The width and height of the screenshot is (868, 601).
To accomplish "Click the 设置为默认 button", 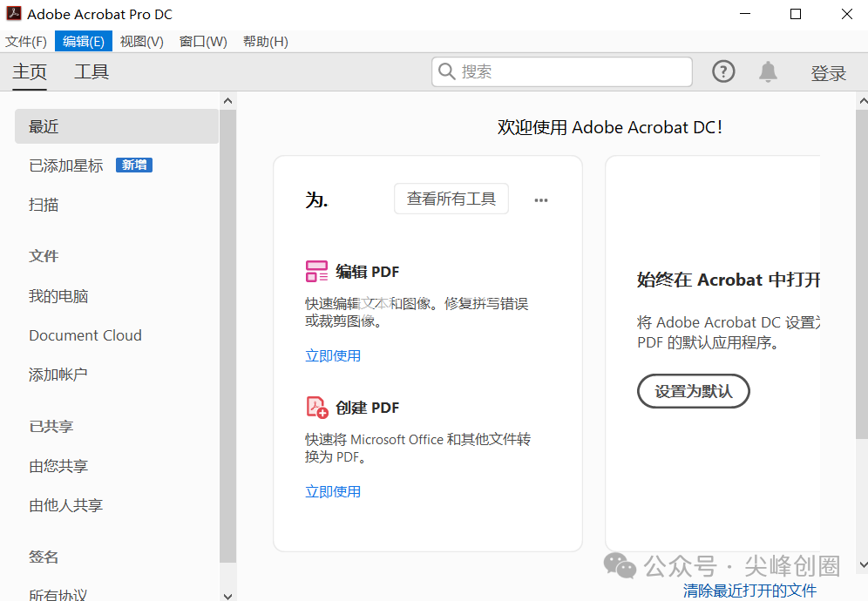I will click(x=694, y=391).
